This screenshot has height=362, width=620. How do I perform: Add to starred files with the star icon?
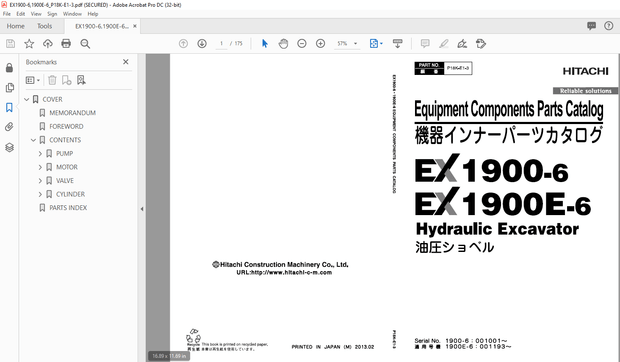pyautogui.click(x=29, y=43)
